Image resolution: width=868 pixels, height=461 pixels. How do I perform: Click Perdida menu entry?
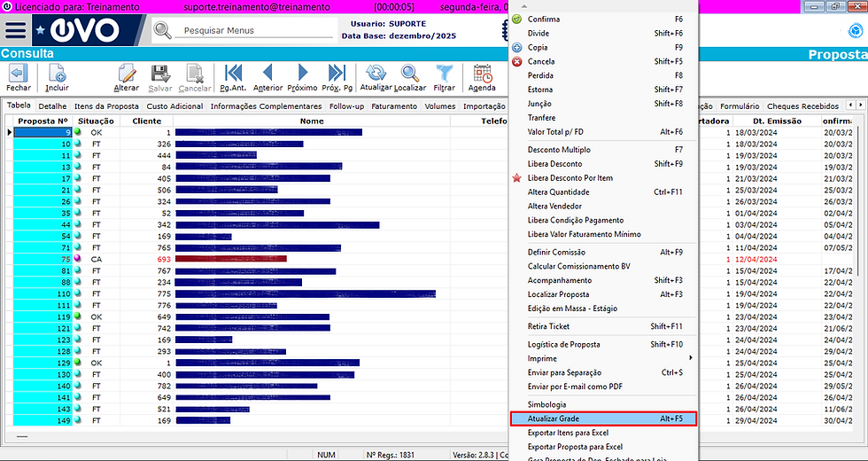click(x=603, y=75)
